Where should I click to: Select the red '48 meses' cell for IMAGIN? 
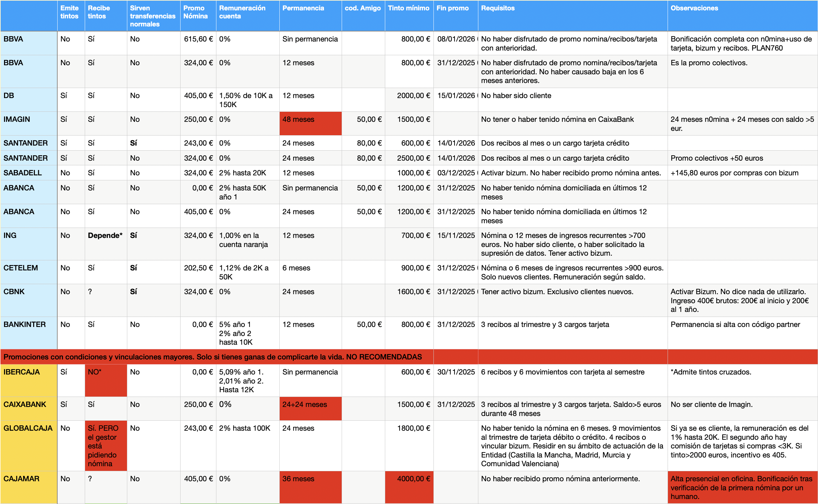click(x=310, y=123)
